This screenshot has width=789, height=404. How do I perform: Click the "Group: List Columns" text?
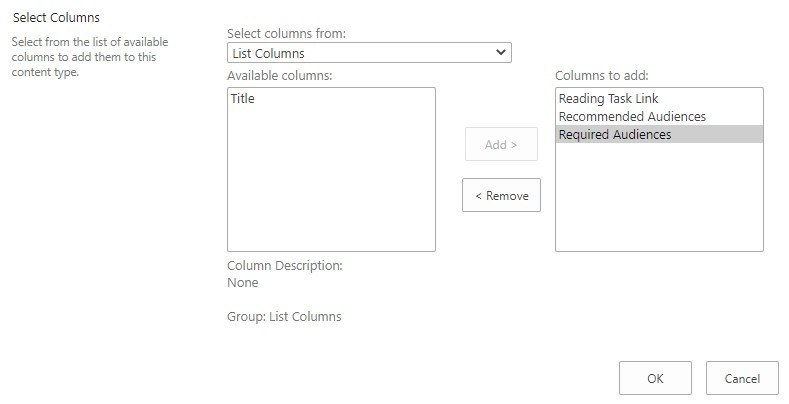284,317
